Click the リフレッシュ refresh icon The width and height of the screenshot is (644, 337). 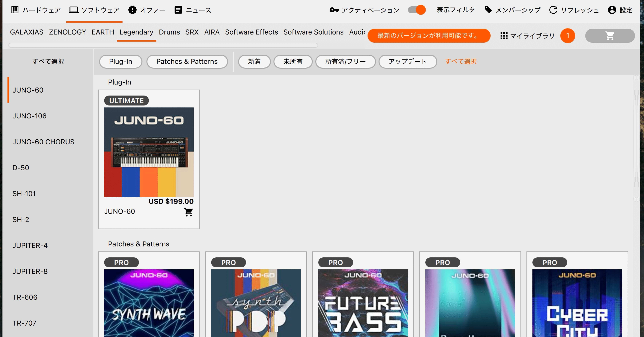click(x=553, y=10)
